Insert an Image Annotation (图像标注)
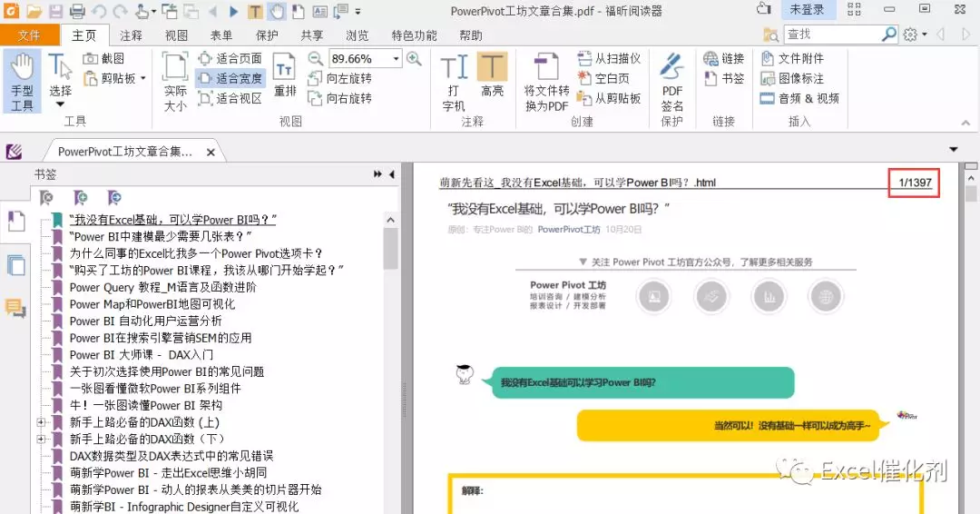This screenshot has width=980, height=514. pos(792,78)
